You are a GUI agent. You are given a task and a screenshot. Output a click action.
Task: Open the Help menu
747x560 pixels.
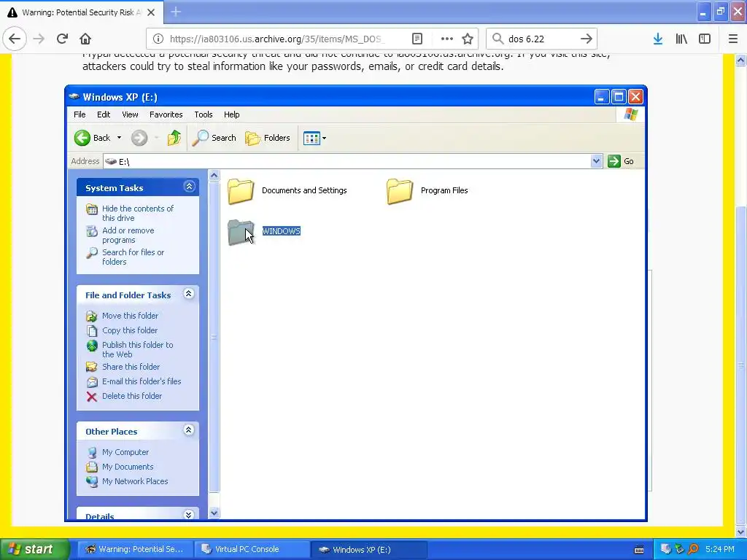point(231,114)
